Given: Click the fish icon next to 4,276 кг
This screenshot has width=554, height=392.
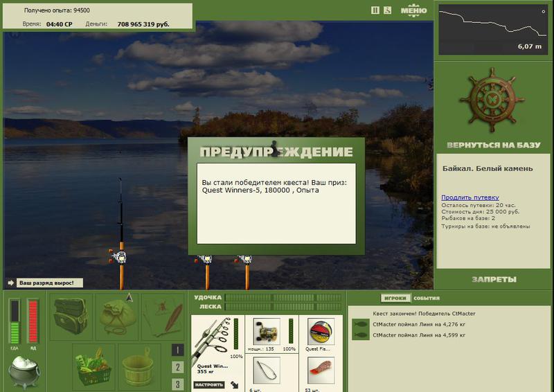Looking at the screenshot, I should click(x=360, y=324).
